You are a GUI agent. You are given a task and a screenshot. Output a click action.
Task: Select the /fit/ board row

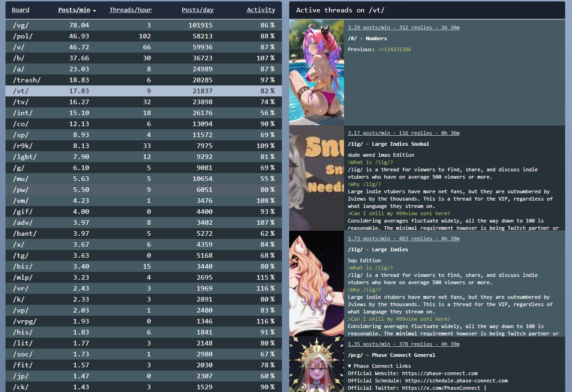click(x=143, y=365)
